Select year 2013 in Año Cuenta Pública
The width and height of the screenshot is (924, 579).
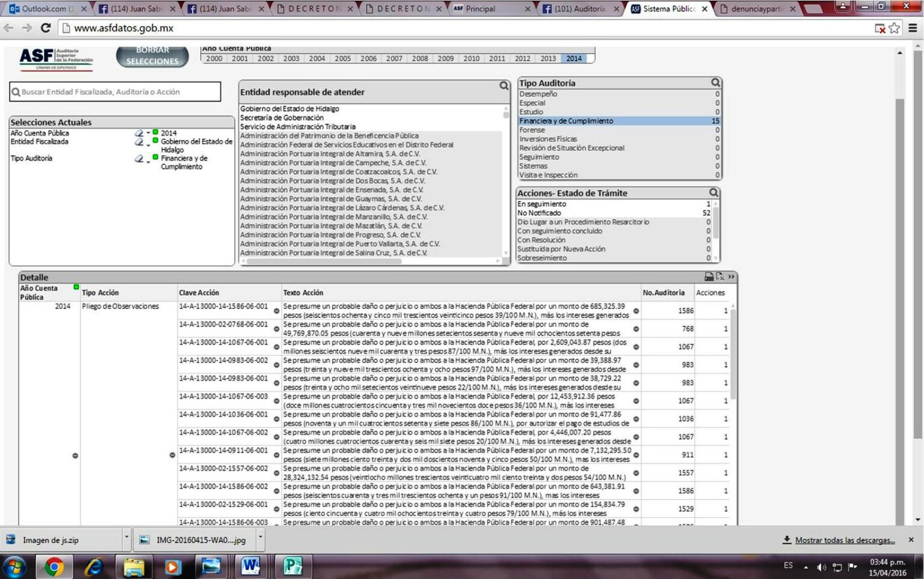[547, 59]
